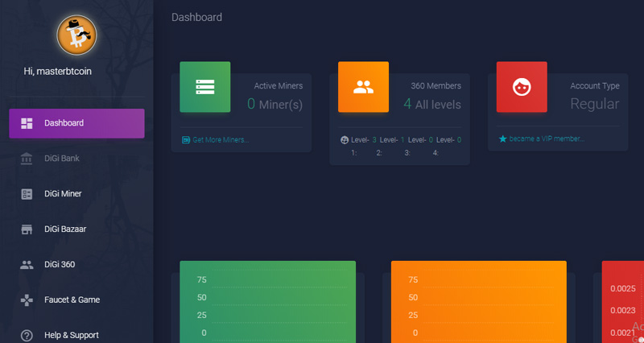644x343 pixels.
Task: Open DiGi 360 from sidebar
Action: tap(60, 264)
